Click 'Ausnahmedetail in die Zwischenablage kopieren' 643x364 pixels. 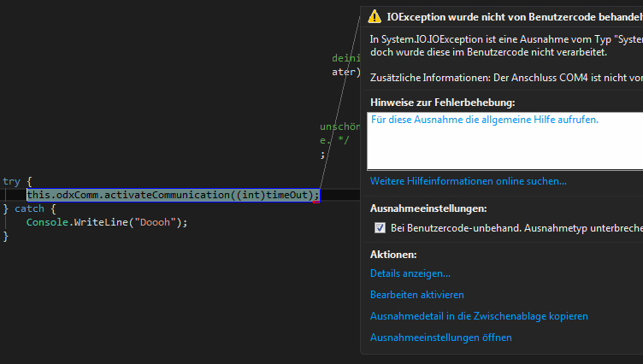479,316
